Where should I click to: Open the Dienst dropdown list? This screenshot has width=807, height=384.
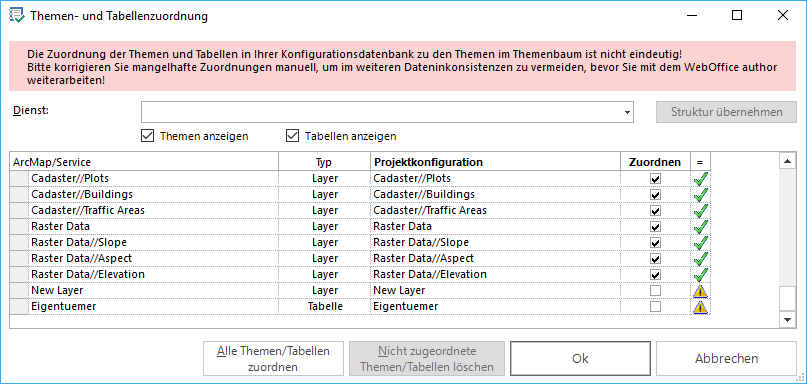pyautogui.click(x=627, y=112)
